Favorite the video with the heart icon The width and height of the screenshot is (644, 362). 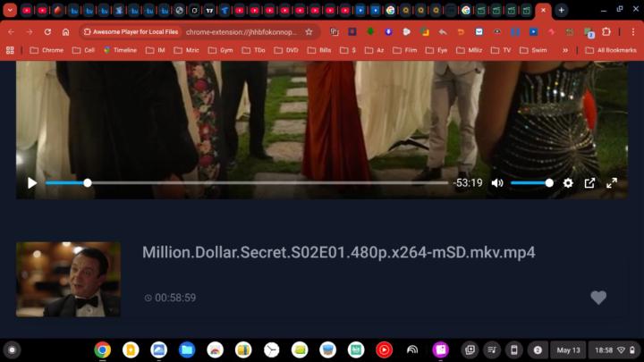pyautogui.click(x=598, y=298)
